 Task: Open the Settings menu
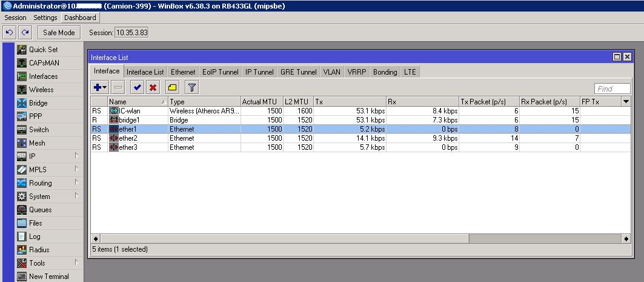click(x=45, y=18)
